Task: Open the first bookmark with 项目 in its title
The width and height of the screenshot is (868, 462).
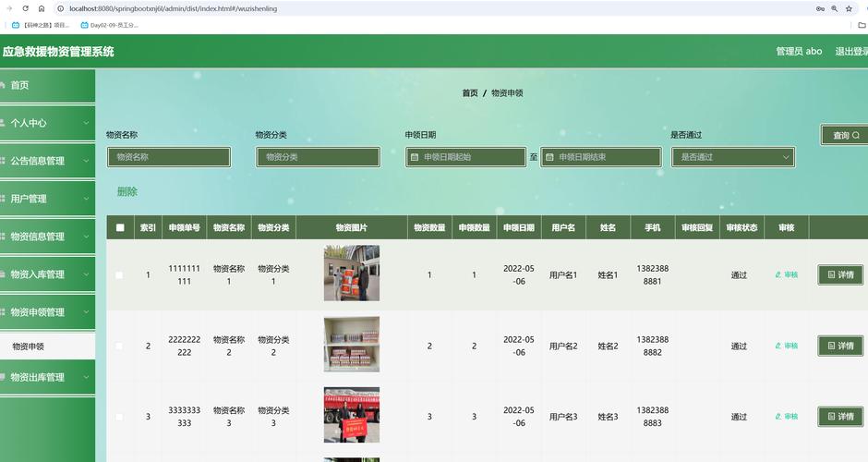Action: point(41,25)
